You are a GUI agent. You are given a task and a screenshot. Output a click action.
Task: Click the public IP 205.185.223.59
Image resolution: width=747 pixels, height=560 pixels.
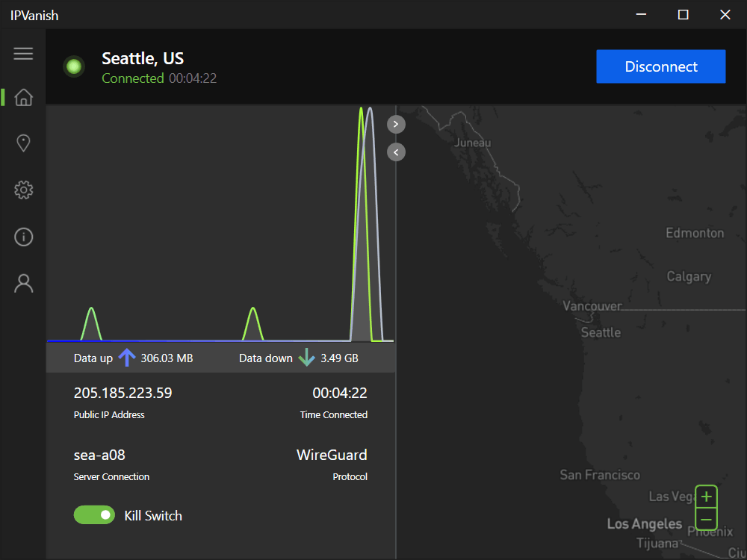pos(123,393)
